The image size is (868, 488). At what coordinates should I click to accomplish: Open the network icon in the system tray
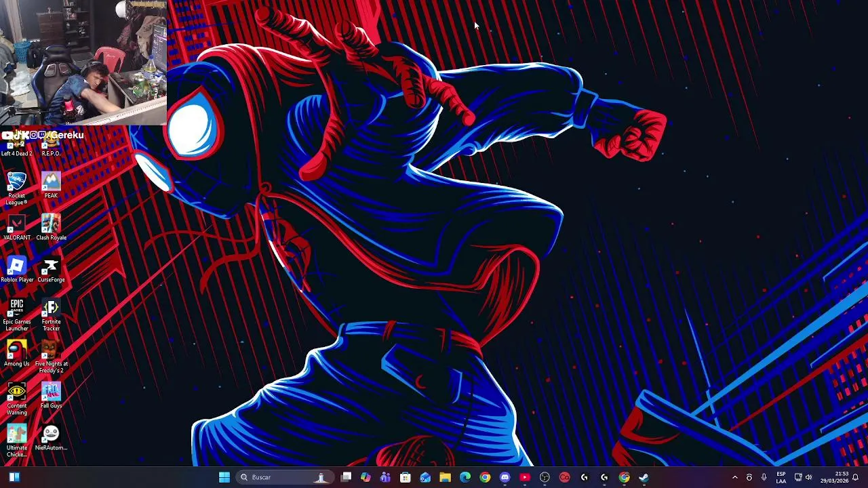798,477
